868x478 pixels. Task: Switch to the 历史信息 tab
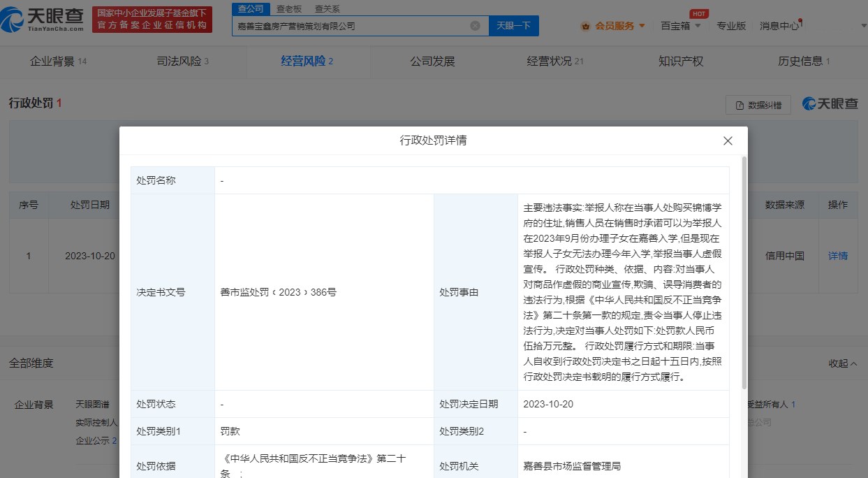(804, 61)
